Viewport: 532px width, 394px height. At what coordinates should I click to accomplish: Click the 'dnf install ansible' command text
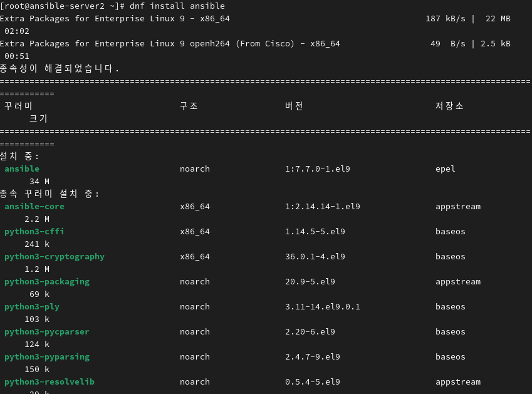(x=177, y=6)
